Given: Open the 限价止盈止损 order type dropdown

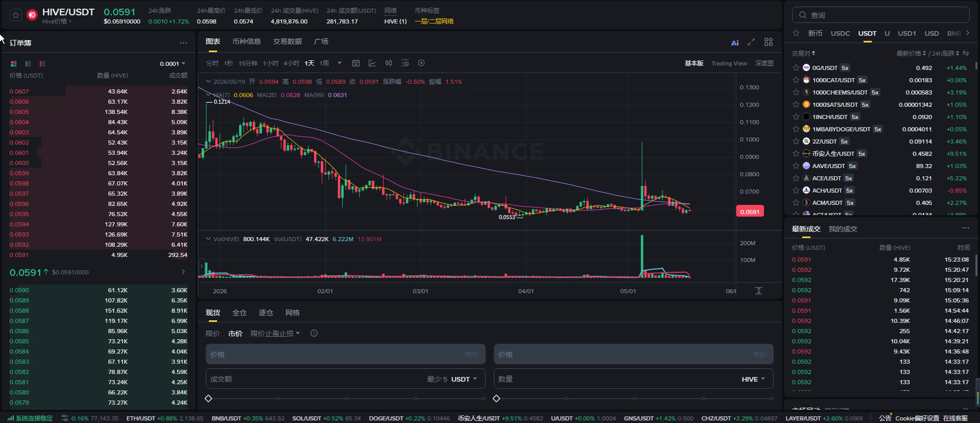Looking at the screenshot, I should click(x=275, y=334).
